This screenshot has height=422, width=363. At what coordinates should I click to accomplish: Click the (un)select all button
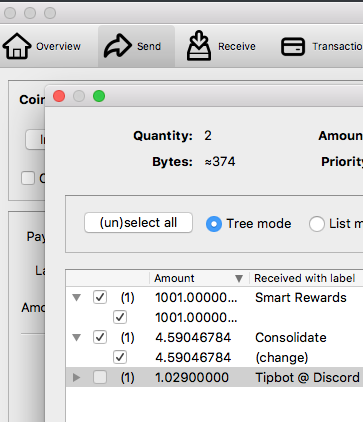point(138,223)
